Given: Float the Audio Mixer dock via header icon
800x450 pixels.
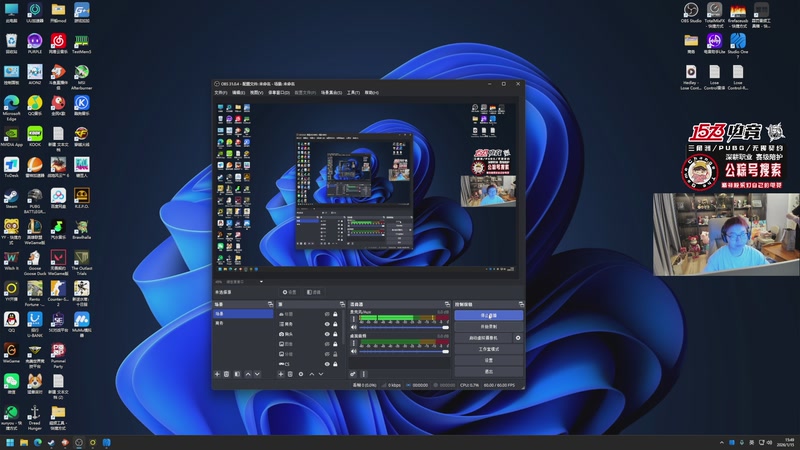Looking at the screenshot, I should click(x=447, y=304).
